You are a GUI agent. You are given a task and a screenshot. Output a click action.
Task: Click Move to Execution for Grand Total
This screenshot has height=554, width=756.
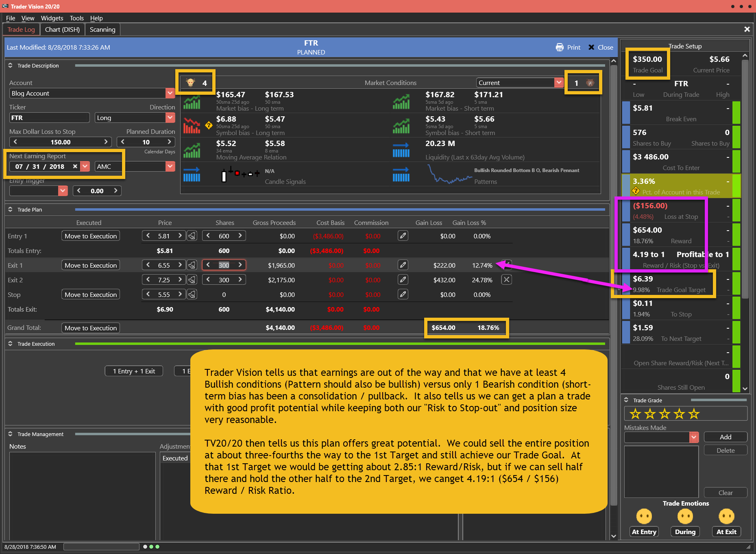click(91, 328)
